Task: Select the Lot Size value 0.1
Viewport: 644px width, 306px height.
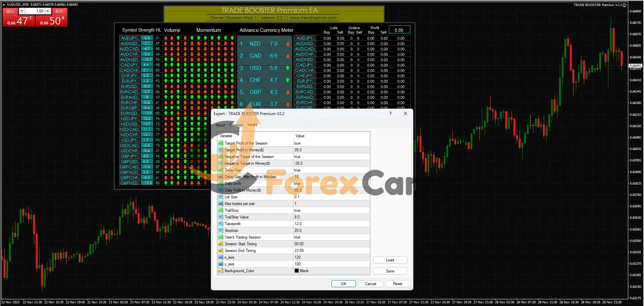Action: 331,197
